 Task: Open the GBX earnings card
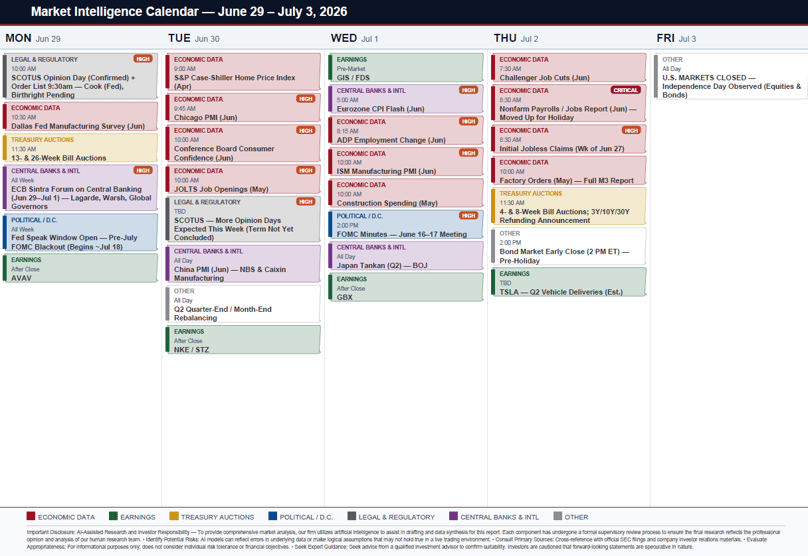(x=406, y=288)
